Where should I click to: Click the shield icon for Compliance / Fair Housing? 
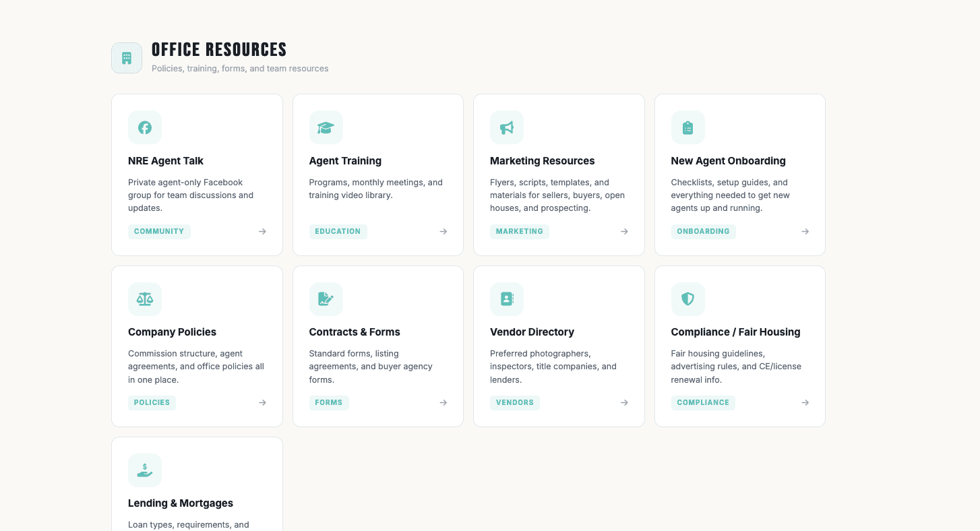pyautogui.click(x=688, y=299)
